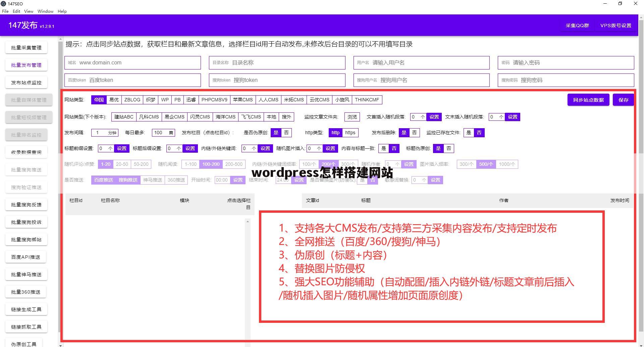644x347 pixels.
Task: Choose https as http类型
Action: coord(350,133)
